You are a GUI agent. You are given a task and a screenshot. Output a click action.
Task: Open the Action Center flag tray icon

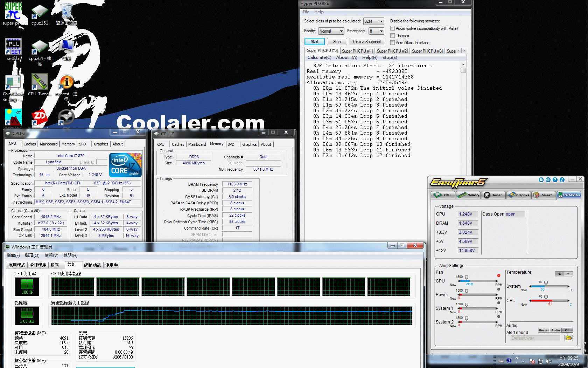click(532, 361)
